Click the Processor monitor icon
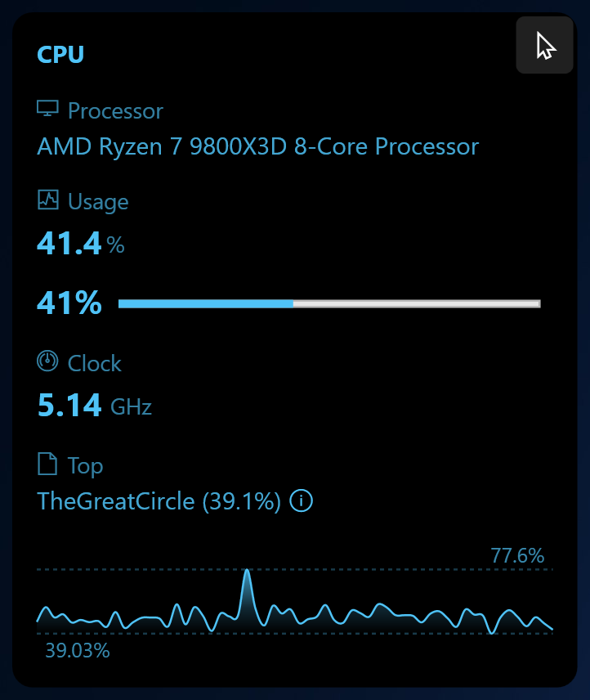 48,108
